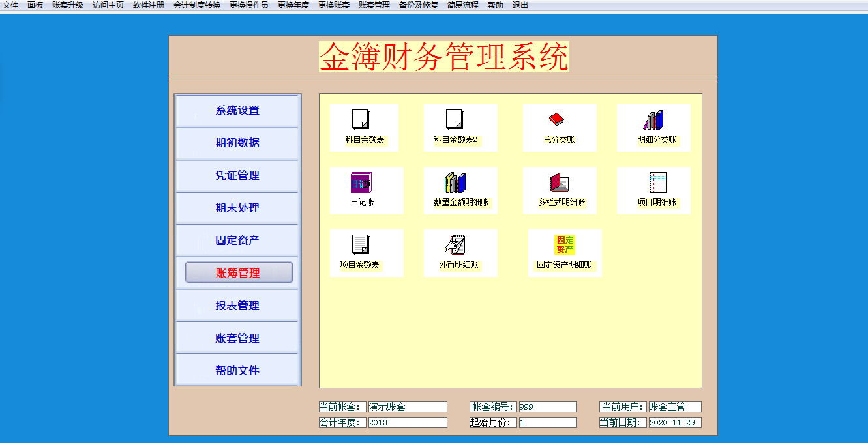This screenshot has width=868, height=443.
Task: Click 更换操作员 in the menu bar
Action: coord(248,5)
